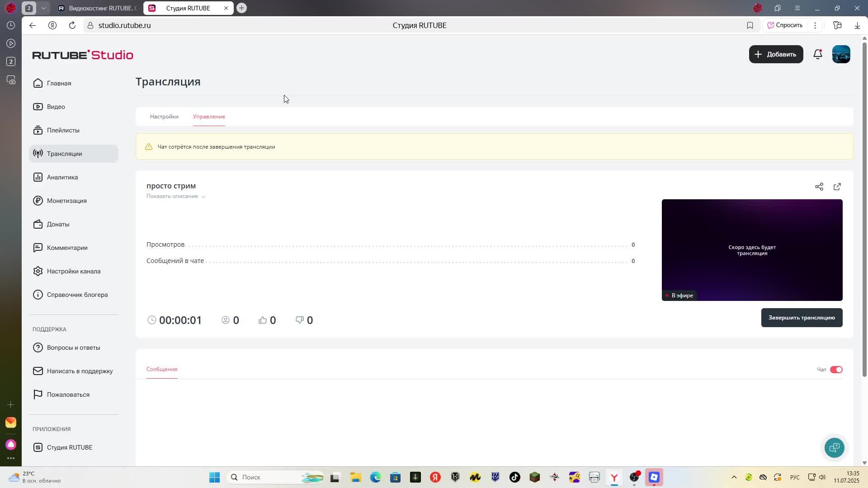
Task: Switch to the Настройки tab
Action: point(164,117)
